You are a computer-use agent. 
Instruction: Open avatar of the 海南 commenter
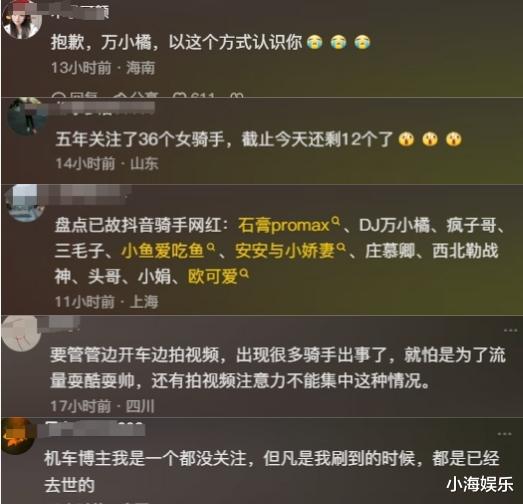pos(21,20)
